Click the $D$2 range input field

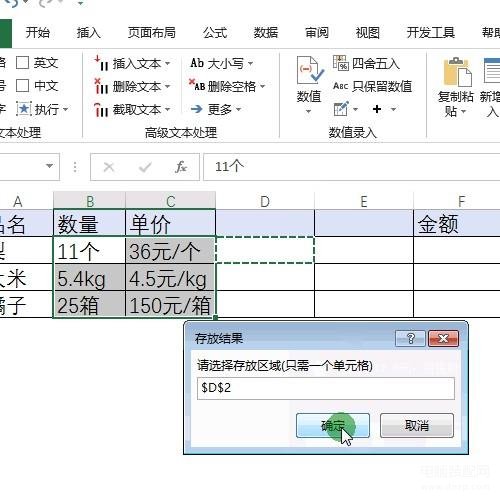326,388
